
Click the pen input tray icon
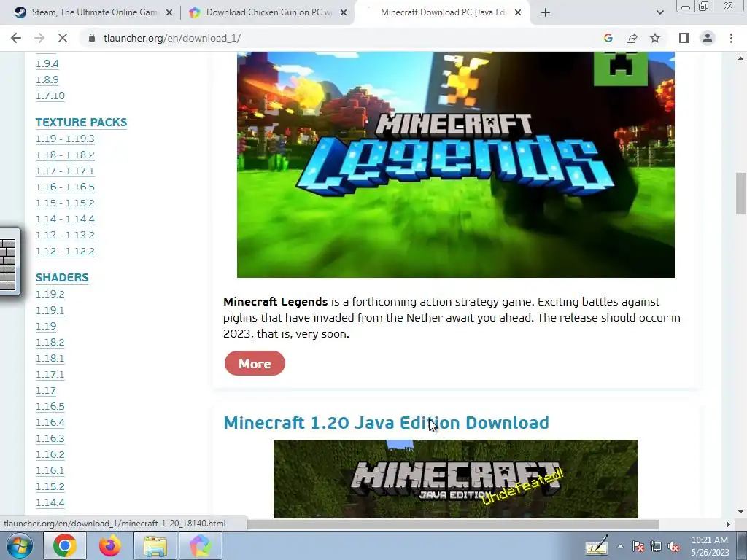597,545
